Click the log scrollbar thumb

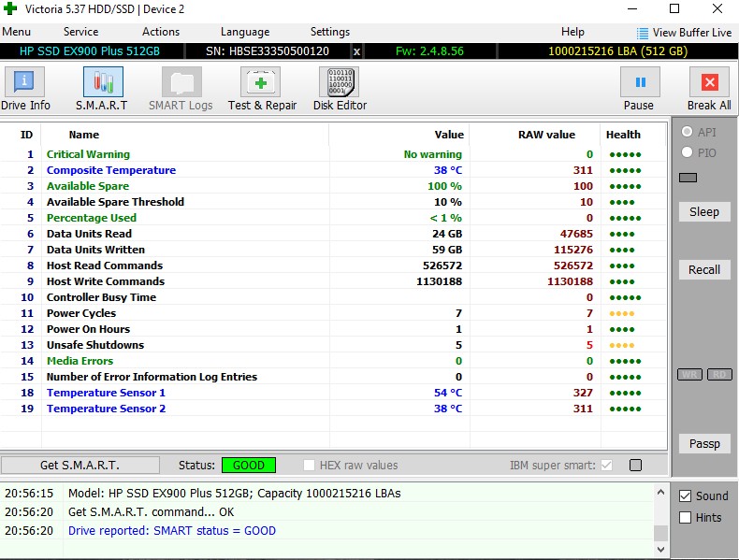[x=660, y=533]
